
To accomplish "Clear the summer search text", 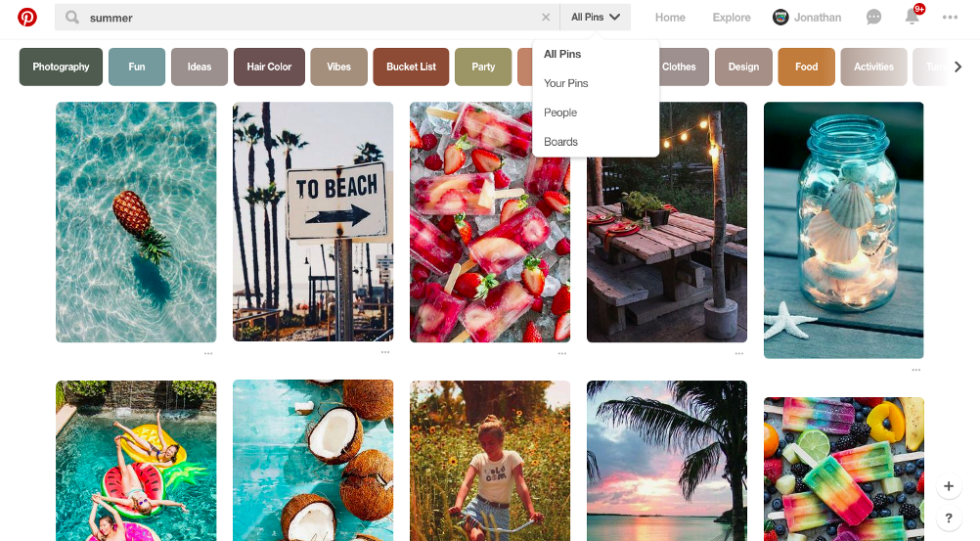I will tap(546, 18).
